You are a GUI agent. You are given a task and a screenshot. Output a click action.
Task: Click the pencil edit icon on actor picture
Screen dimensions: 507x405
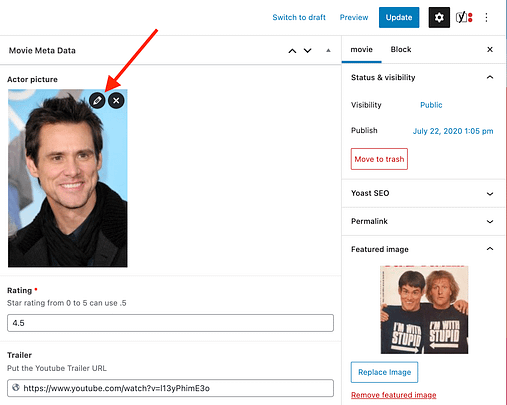[x=97, y=100]
